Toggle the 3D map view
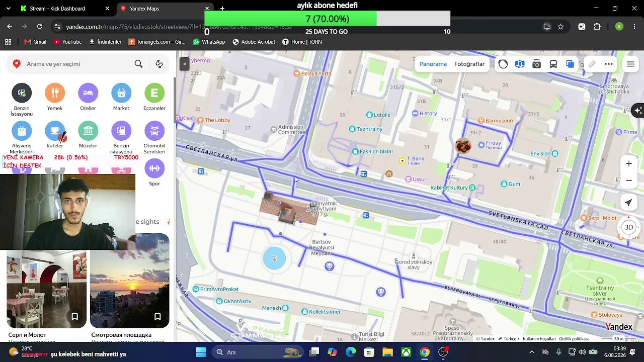This screenshot has height=362, width=644. pos(629,227)
